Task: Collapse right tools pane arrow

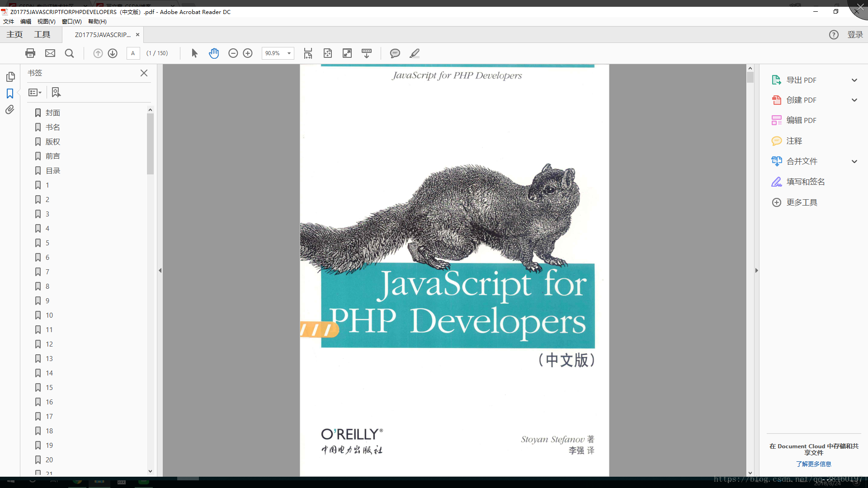Action: 756,270
